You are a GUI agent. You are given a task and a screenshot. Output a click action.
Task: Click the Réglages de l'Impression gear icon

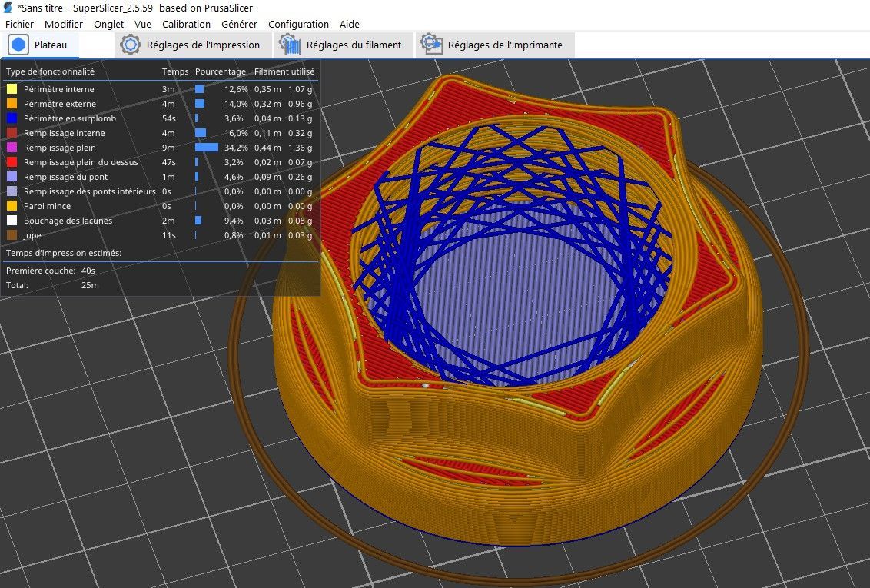[x=131, y=45]
